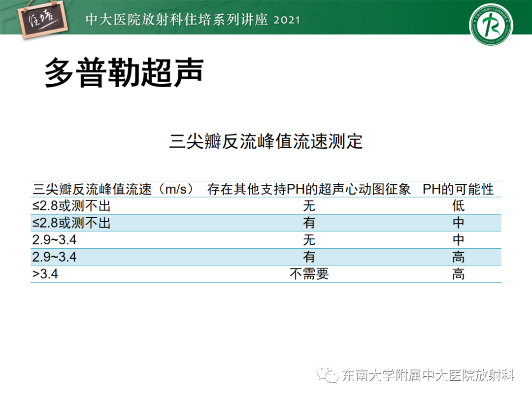
Task: Click 无 in the unshaded 2.9~3.4 row
Action: click(309, 240)
